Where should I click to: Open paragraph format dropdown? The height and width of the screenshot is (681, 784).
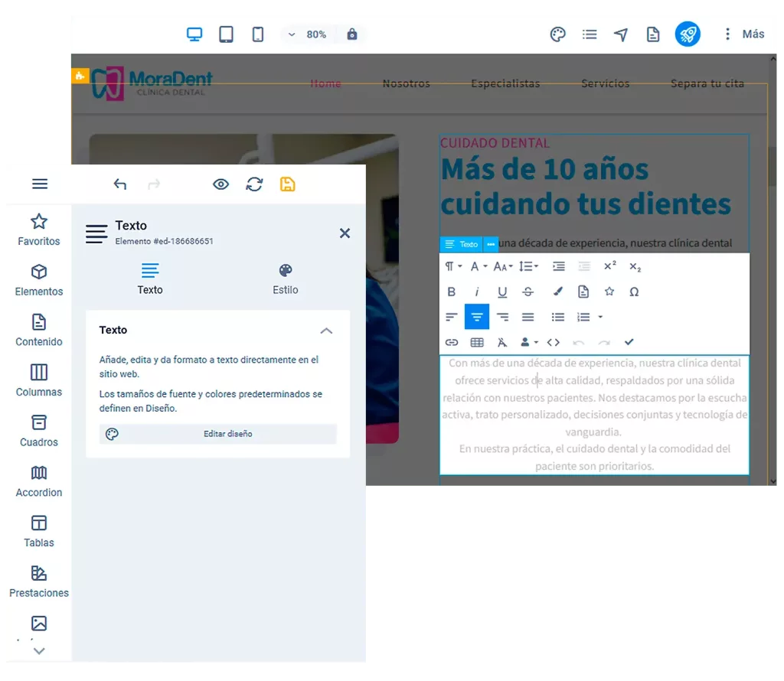click(x=453, y=266)
